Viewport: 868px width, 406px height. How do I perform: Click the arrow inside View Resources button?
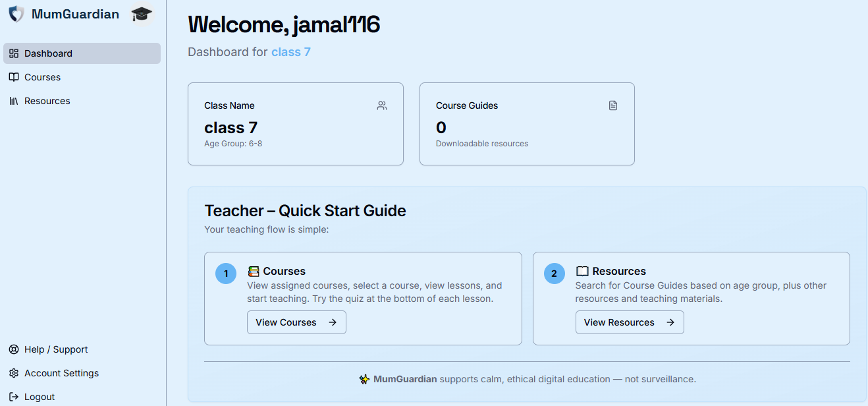(670, 322)
